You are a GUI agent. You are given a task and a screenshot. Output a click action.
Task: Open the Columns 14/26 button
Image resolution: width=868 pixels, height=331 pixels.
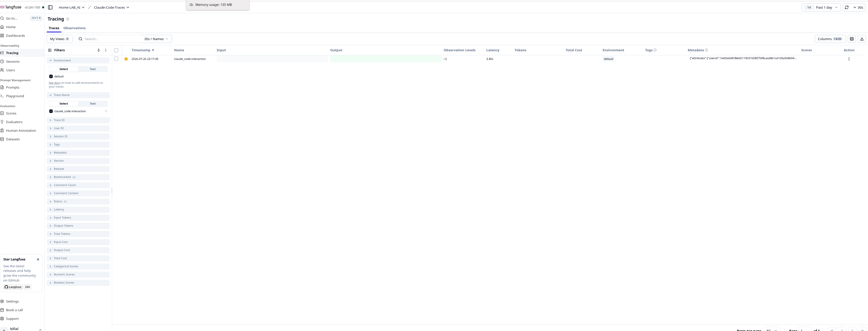[830, 39]
